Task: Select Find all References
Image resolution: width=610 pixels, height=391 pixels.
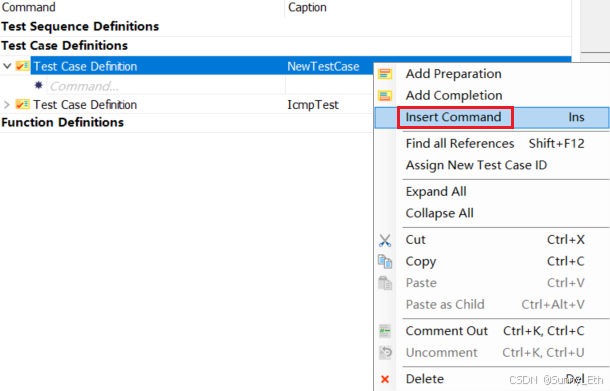Action: tap(492, 143)
